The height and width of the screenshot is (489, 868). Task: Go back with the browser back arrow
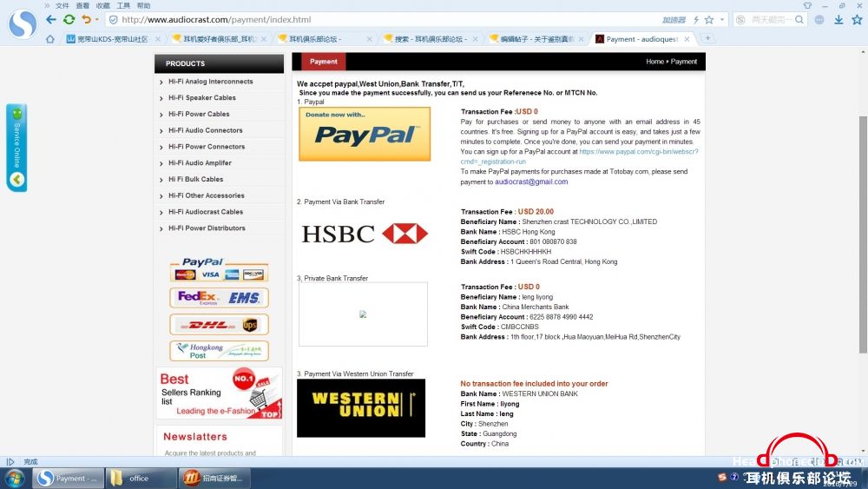point(51,19)
